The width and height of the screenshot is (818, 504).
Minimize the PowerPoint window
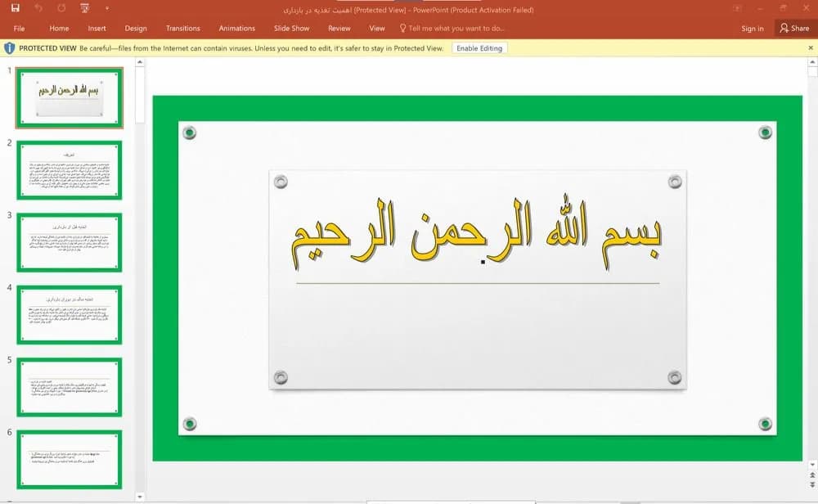coord(760,8)
